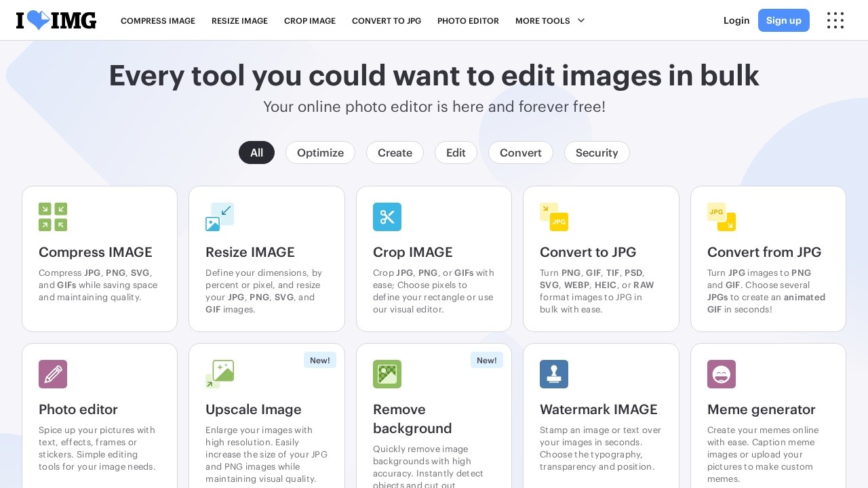Screen dimensions: 868x488
Task: Click the Watermark IMAGE stamp icon
Action: (554, 374)
